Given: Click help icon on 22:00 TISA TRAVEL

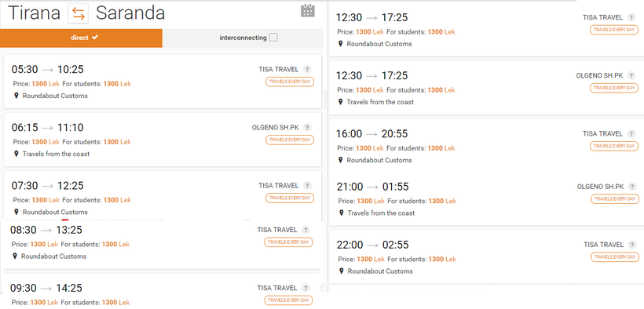Looking at the screenshot, I should point(632,245).
